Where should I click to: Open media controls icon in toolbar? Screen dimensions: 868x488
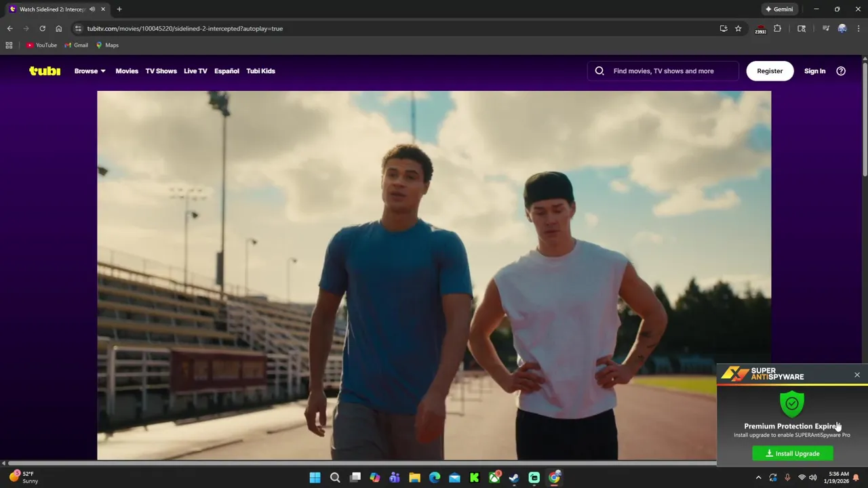coord(825,28)
